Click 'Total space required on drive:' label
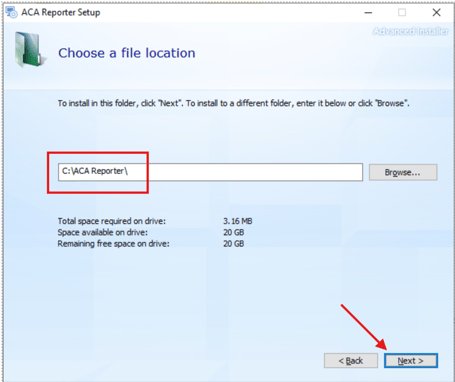The height and width of the screenshot is (382, 455). coord(112,221)
